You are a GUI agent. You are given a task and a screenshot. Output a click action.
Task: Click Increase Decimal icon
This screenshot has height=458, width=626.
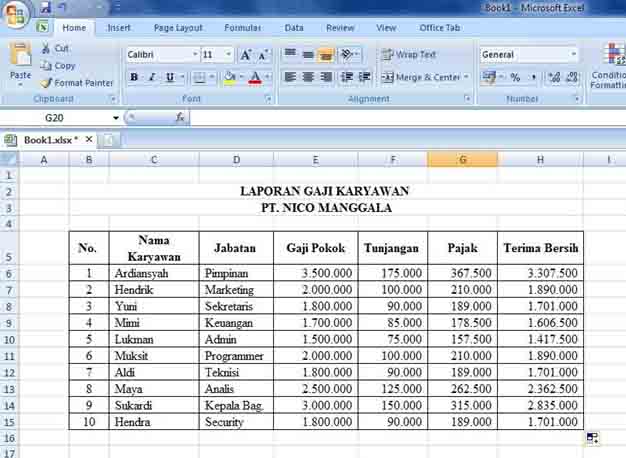[554, 77]
